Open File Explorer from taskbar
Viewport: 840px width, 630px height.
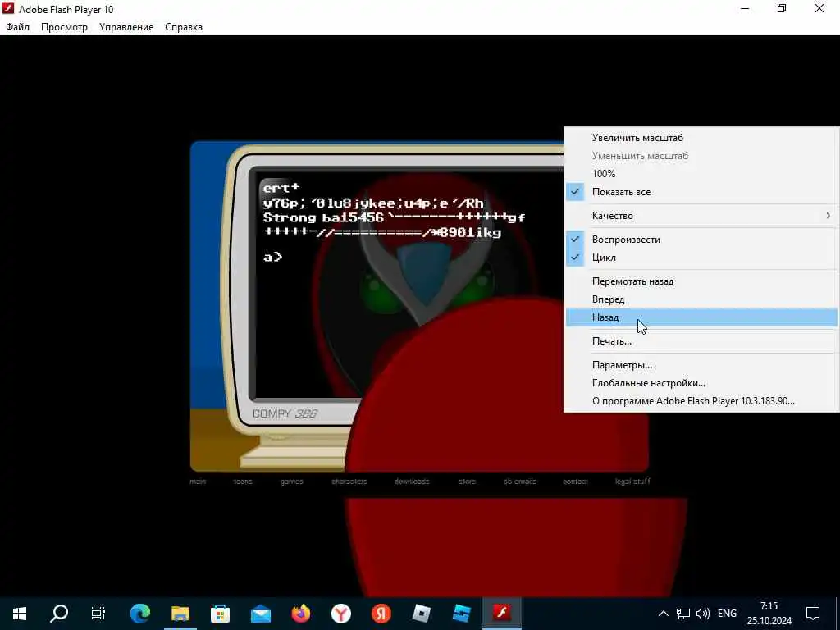(x=180, y=613)
